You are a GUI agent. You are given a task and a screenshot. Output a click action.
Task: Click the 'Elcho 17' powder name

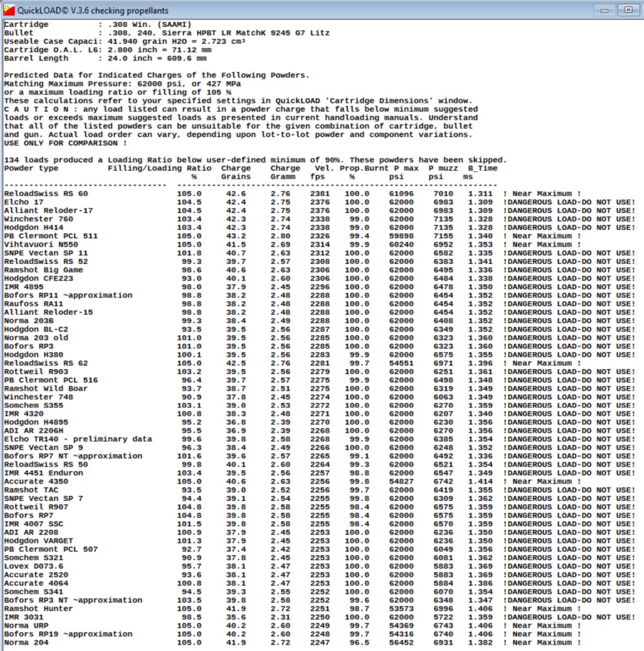tap(24, 202)
